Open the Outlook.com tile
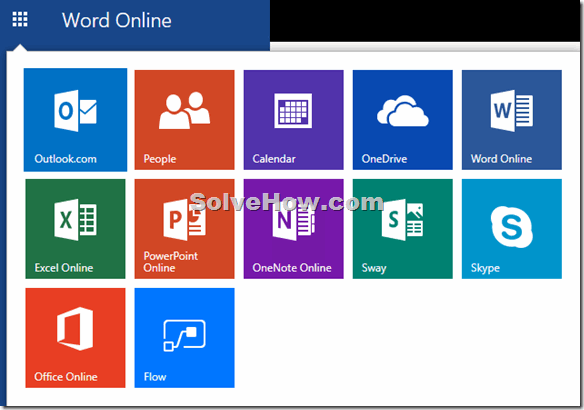 75,120
